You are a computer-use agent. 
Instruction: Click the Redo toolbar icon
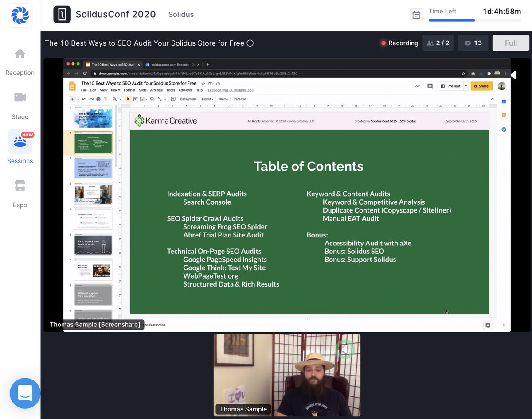[x=91, y=99]
